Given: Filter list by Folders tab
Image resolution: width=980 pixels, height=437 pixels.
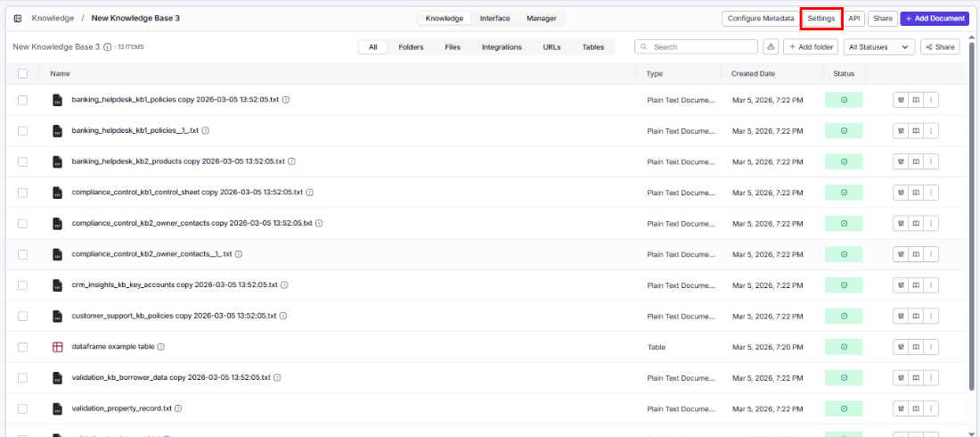Looking at the screenshot, I should pos(411,47).
